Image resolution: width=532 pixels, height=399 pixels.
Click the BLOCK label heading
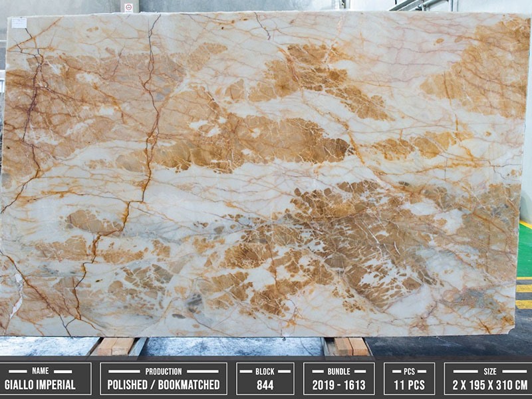pos(265,371)
